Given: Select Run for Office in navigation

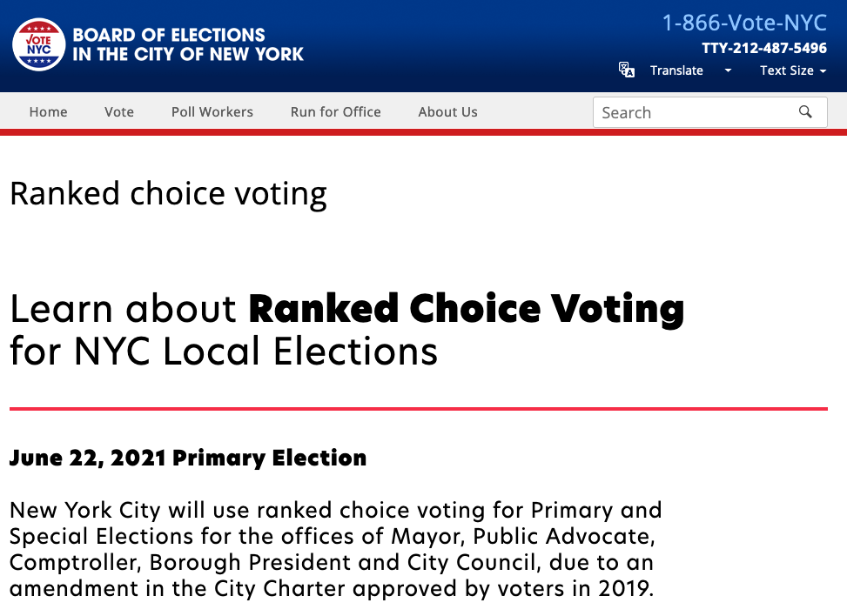Looking at the screenshot, I should point(335,111).
